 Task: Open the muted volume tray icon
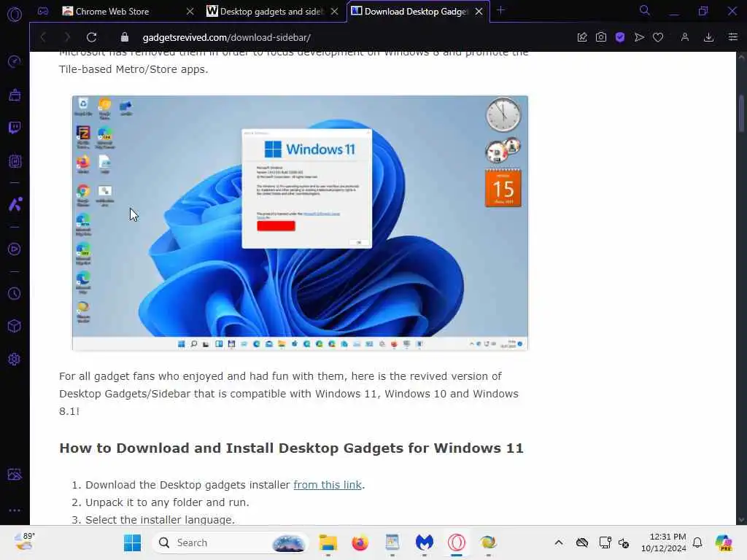pos(624,542)
